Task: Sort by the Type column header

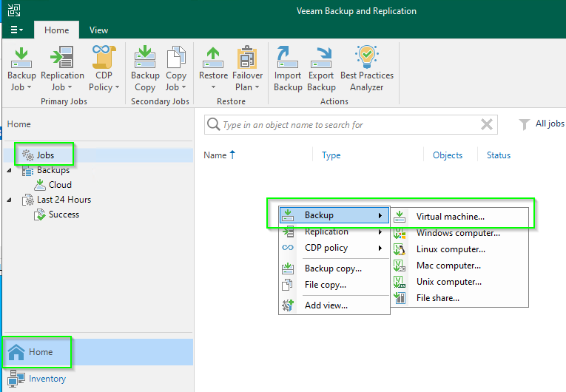Action: [x=331, y=155]
